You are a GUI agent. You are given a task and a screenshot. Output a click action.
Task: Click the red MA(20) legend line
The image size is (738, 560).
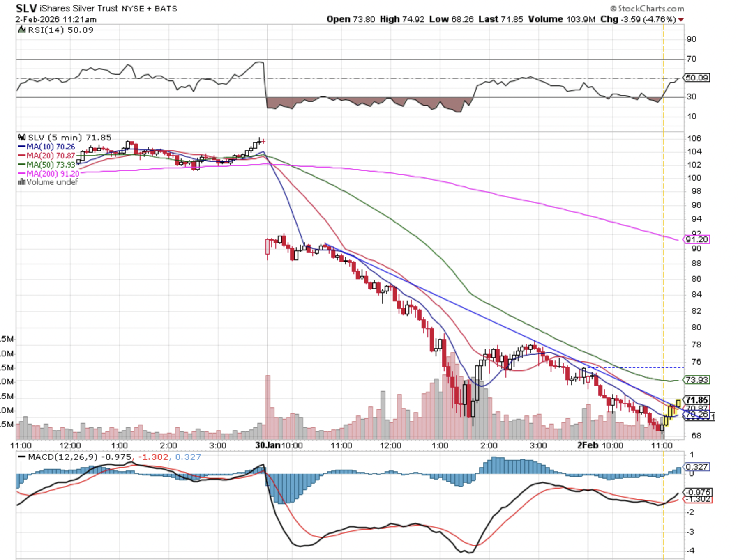22,156
